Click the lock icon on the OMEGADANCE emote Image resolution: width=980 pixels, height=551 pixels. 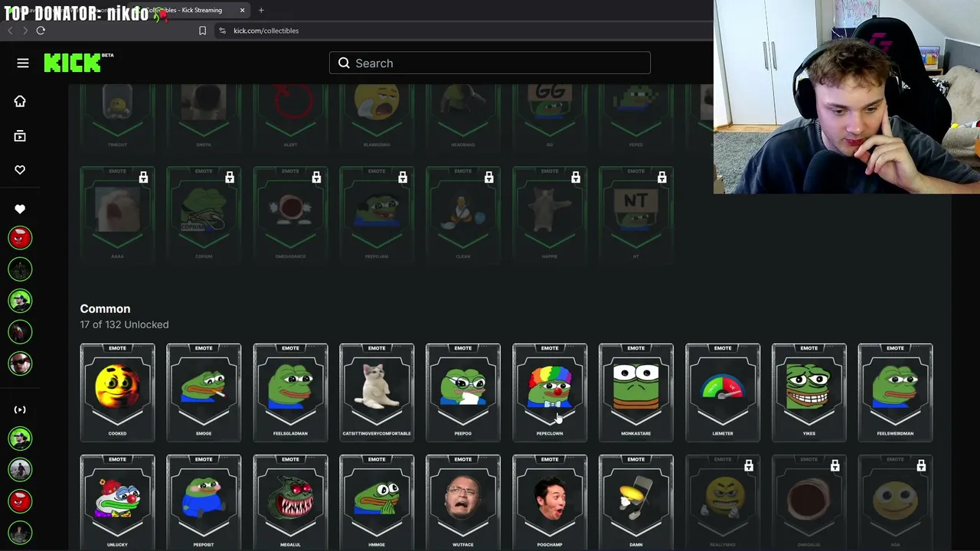(x=316, y=178)
